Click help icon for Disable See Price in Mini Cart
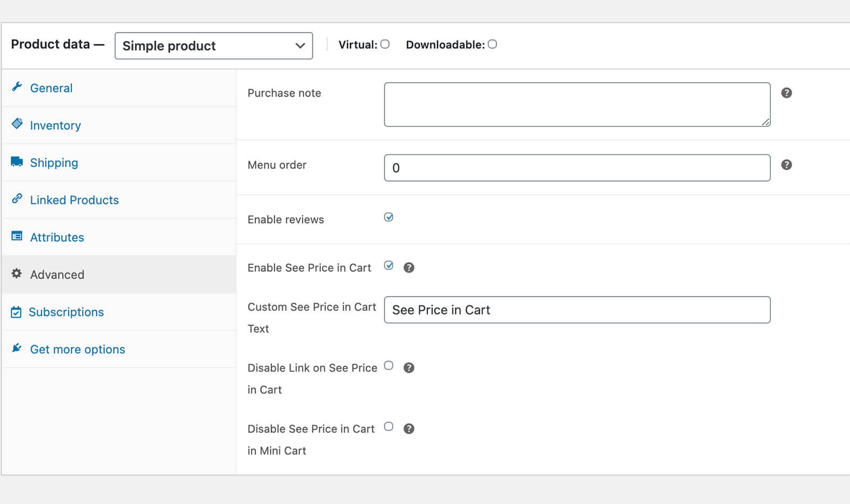 click(x=409, y=429)
